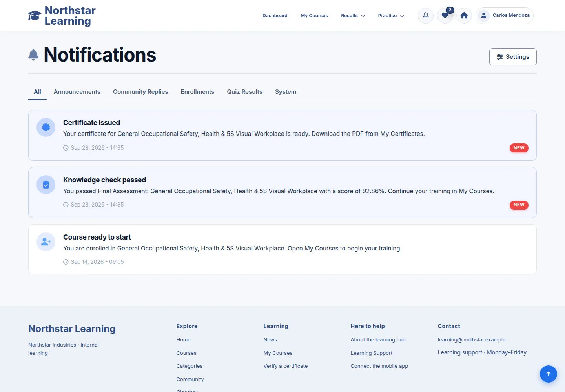Click the learning@northstar.example email link

472,340
